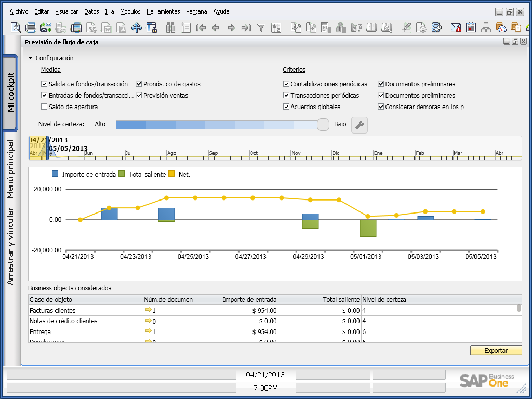Viewport: 532px width, 399px height.
Task: Export to Word toolbar icon
Action: 106,28
